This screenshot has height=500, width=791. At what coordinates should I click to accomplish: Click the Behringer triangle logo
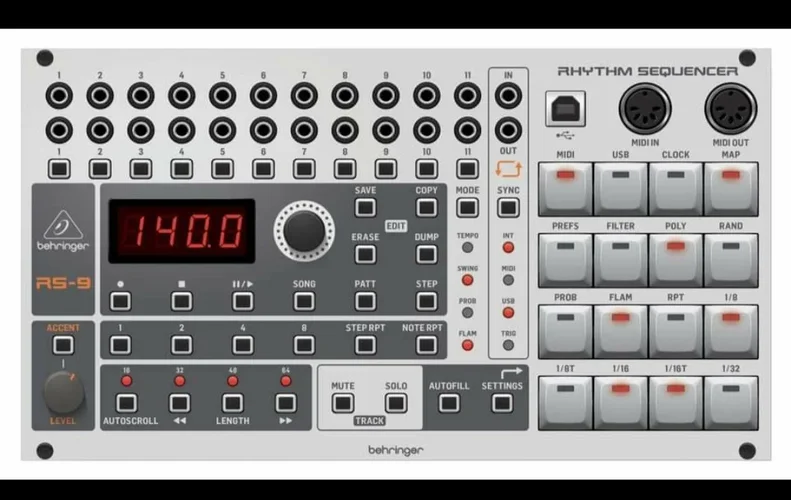(x=63, y=225)
